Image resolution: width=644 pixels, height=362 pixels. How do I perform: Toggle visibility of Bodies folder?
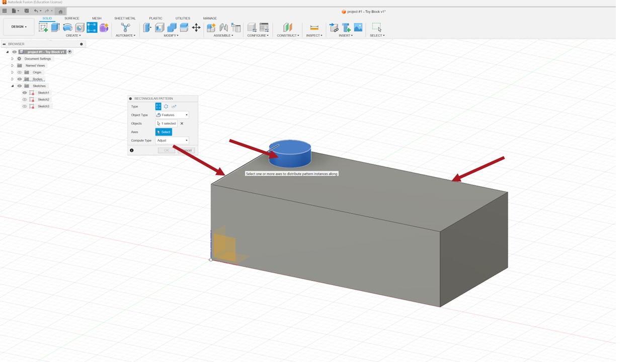point(20,79)
